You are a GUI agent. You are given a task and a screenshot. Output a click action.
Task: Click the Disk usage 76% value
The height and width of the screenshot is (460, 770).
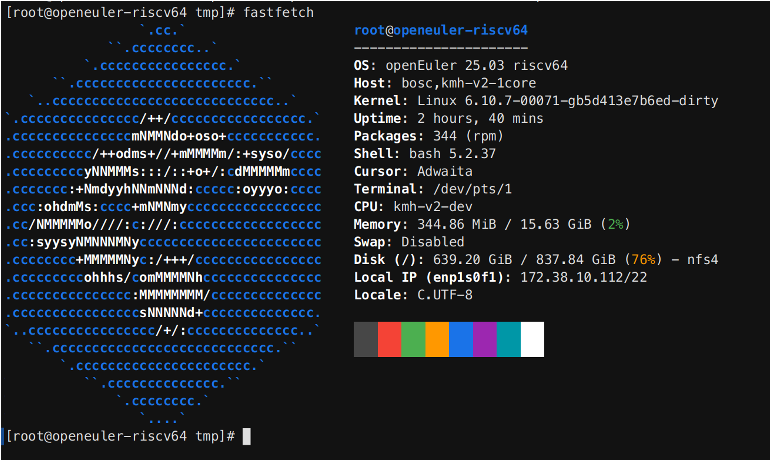(643, 260)
